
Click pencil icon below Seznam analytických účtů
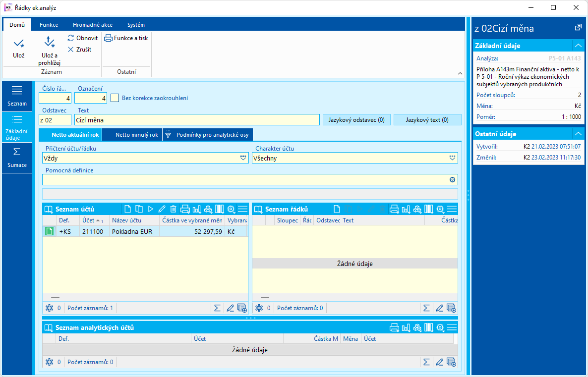click(439, 362)
